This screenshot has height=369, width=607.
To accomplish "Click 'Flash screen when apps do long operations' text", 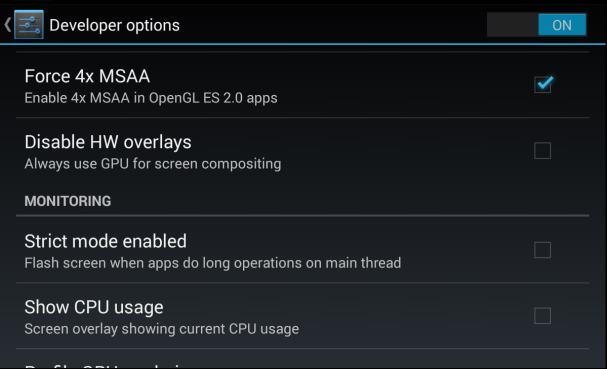I will coord(173,263).
